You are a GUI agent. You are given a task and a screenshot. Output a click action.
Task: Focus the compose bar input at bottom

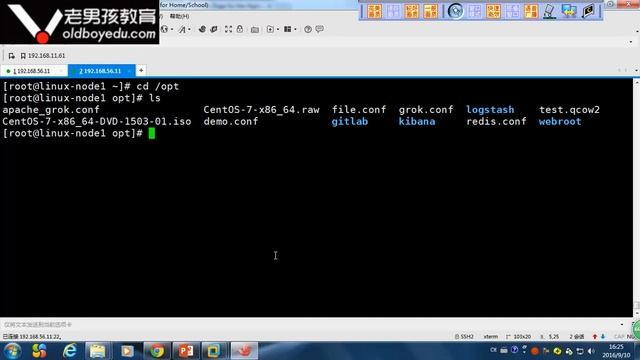[x=310, y=324]
